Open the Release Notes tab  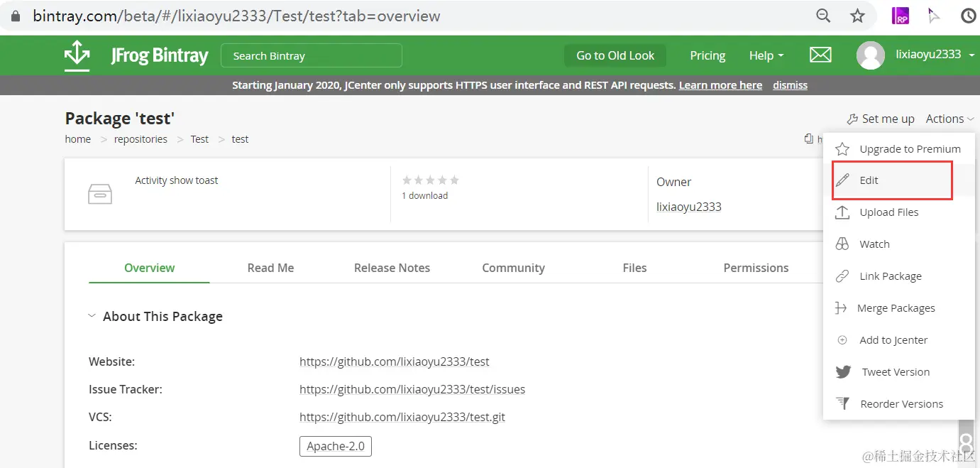pos(392,268)
